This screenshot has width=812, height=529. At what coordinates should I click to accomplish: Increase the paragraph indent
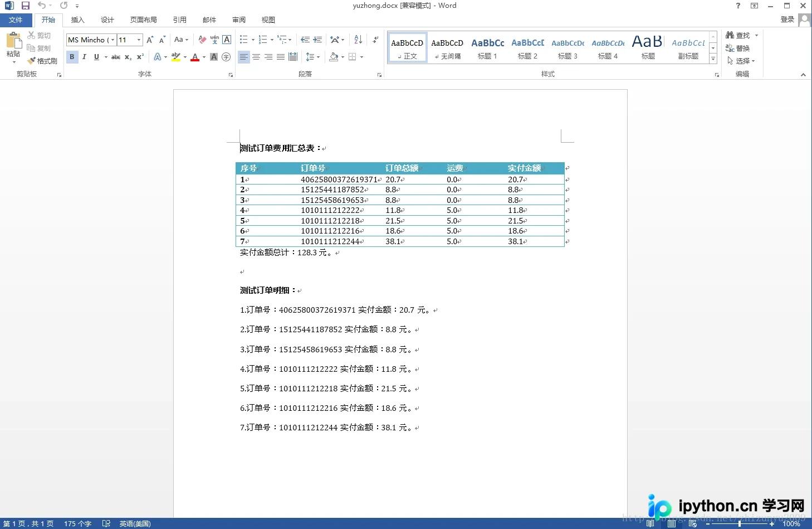pyautogui.click(x=317, y=40)
